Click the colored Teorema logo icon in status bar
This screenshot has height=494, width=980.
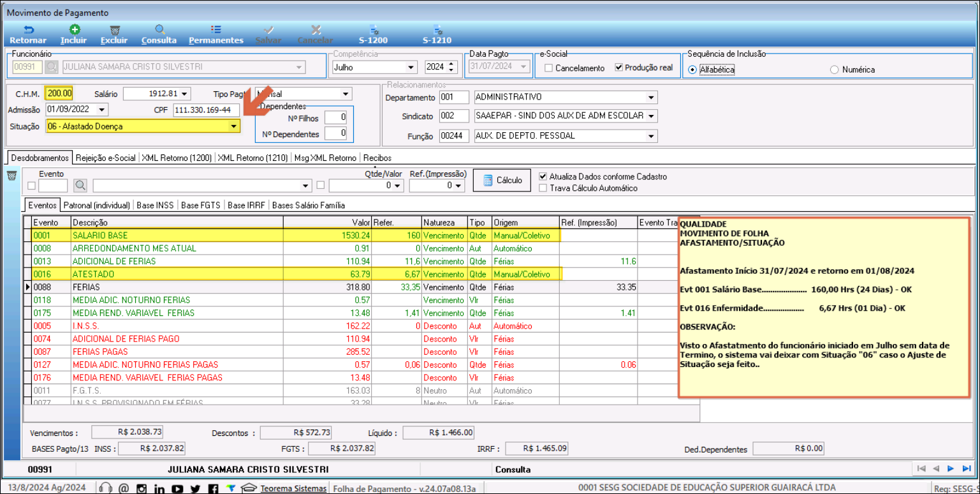point(231,488)
